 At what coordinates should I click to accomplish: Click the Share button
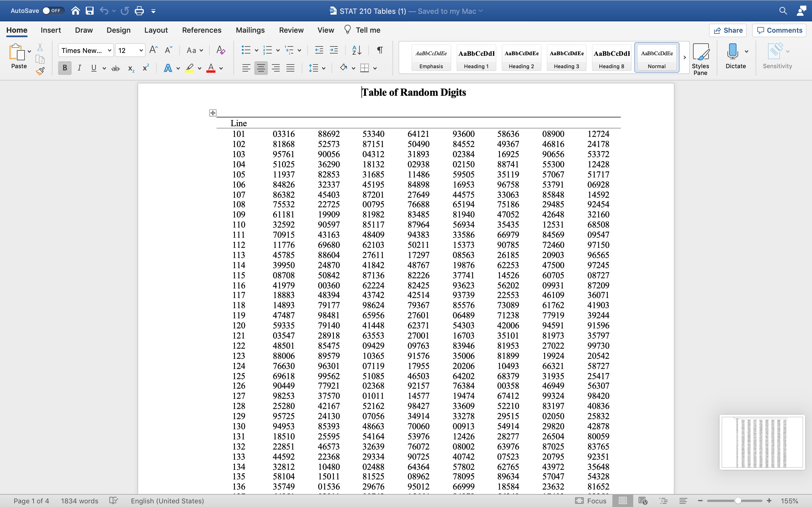point(727,30)
